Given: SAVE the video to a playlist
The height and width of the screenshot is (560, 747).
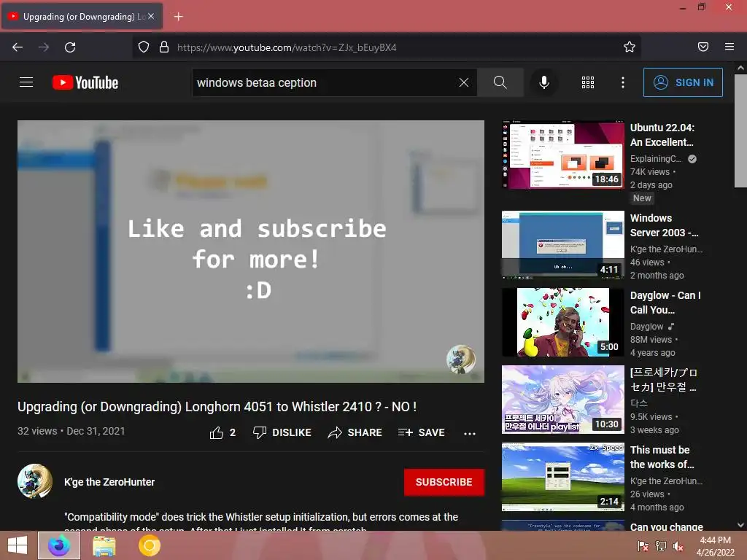Looking at the screenshot, I should pyautogui.click(x=421, y=432).
